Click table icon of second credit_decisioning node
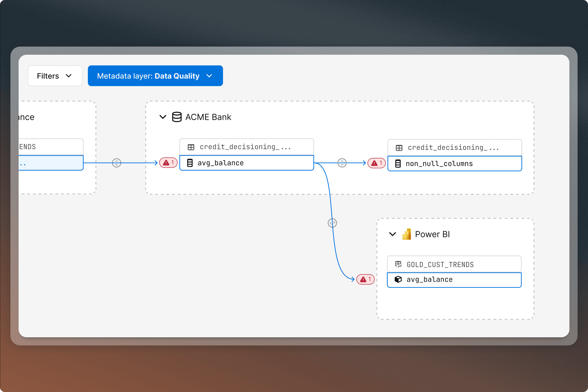 click(x=399, y=148)
